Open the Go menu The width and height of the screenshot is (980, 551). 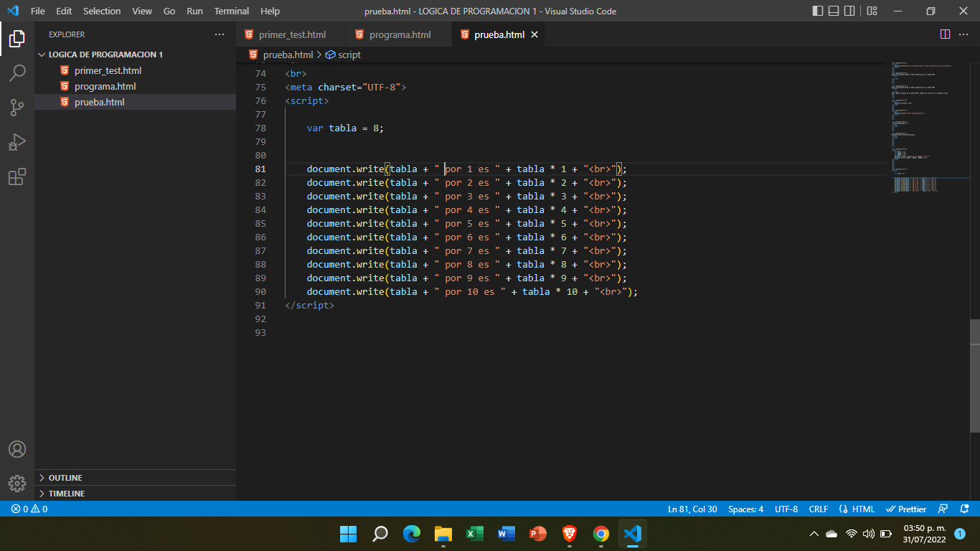(x=169, y=11)
